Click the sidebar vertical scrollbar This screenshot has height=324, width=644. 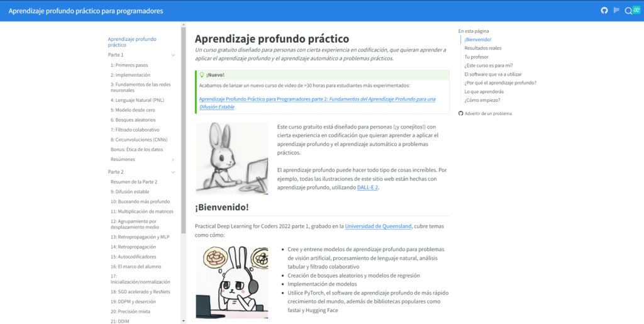pos(184,126)
